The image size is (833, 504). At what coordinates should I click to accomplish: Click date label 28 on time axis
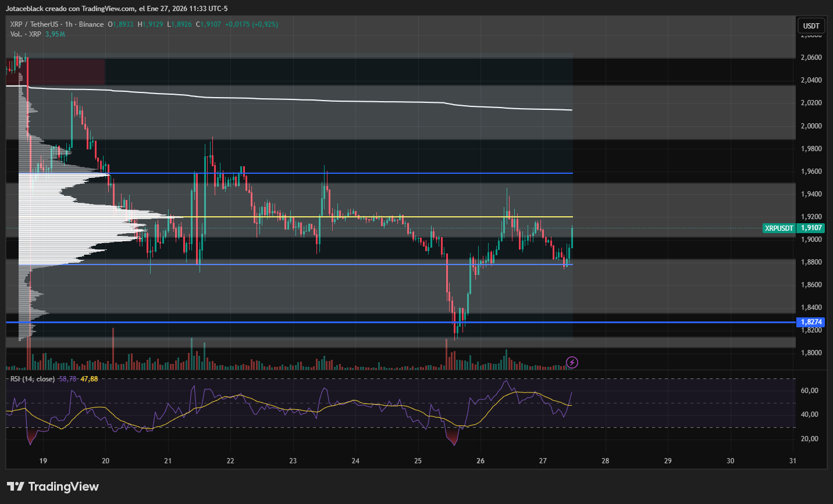(x=606, y=461)
